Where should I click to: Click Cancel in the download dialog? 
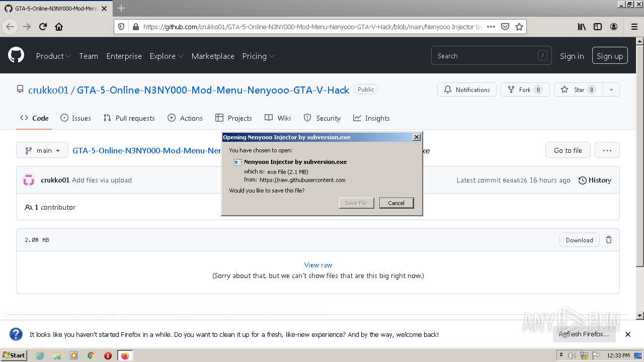[x=396, y=203]
